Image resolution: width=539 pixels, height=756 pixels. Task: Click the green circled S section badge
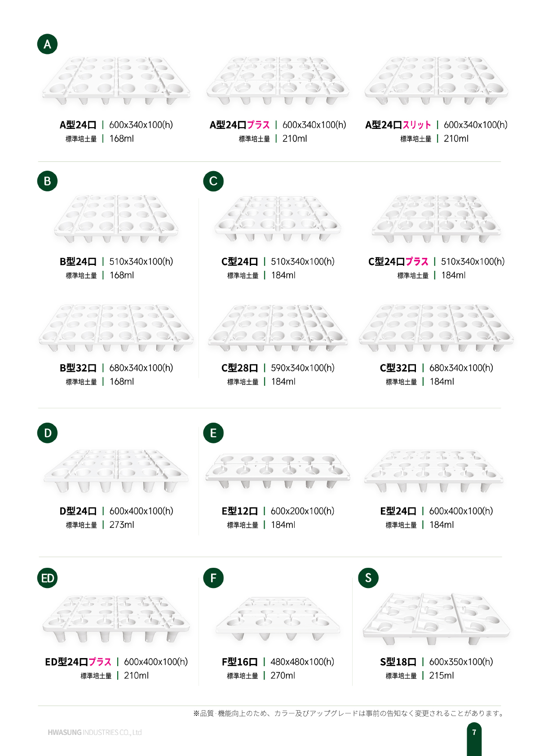[368, 578]
